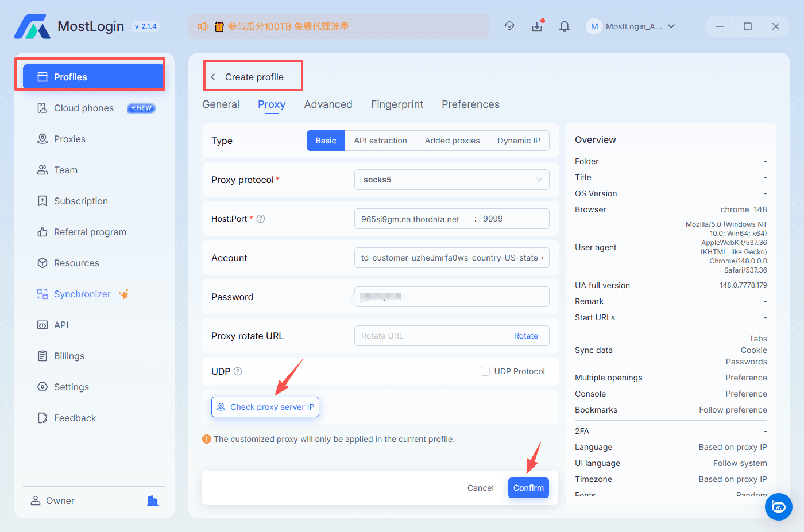804x532 pixels.
Task: Click the UDP help question icon
Action: 238,371
